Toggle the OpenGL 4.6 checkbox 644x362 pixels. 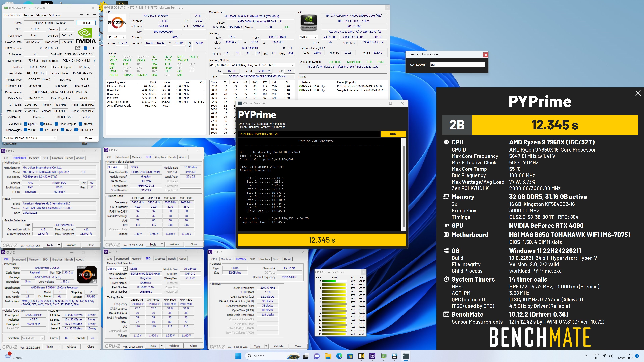(76, 130)
